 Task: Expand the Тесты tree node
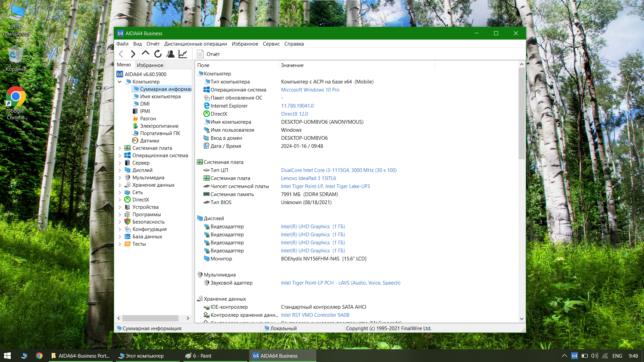(120, 244)
